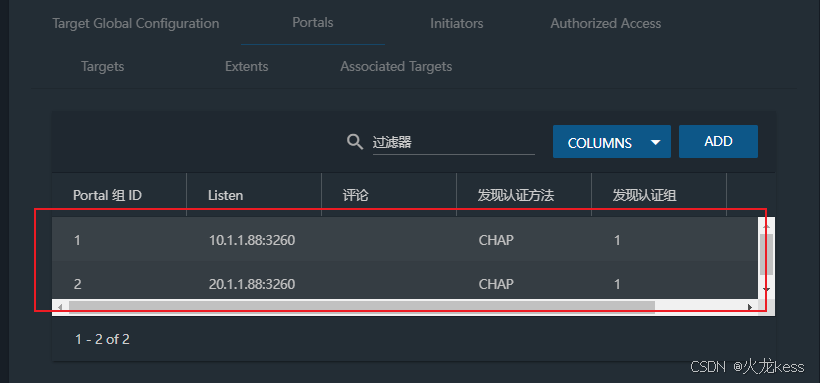Click CHAP in the 20.1.1.88 row
This screenshot has width=820, height=383.
click(x=496, y=284)
